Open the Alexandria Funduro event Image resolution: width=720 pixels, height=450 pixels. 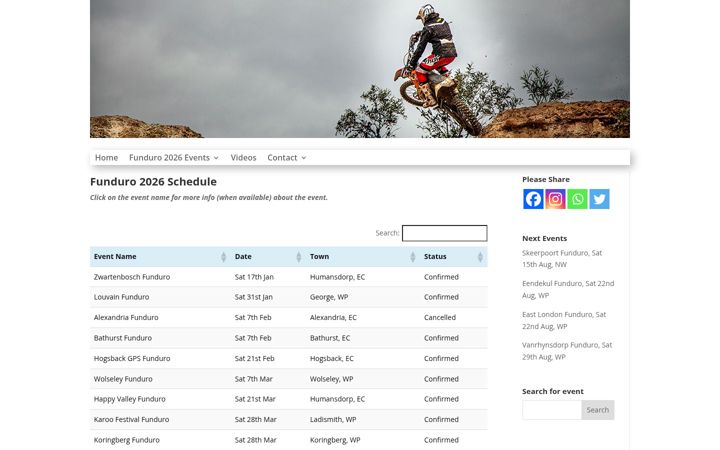[126, 317]
